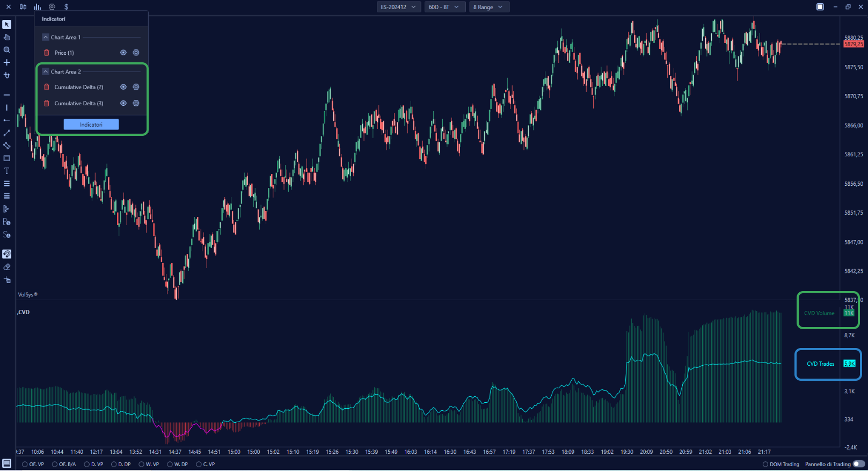868x471 pixels.
Task: Click the CVD Volume legend text
Action: [x=819, y=313]
